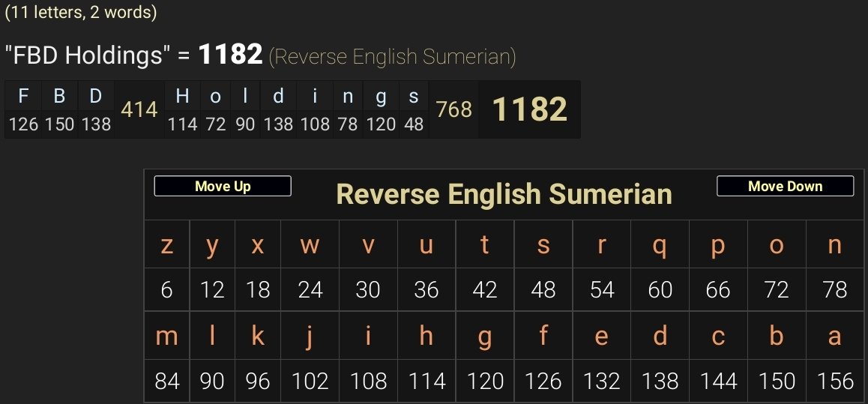The image size is (868, 404).
Task: Click letter w in cipher chart
Action: pos(310,245)
